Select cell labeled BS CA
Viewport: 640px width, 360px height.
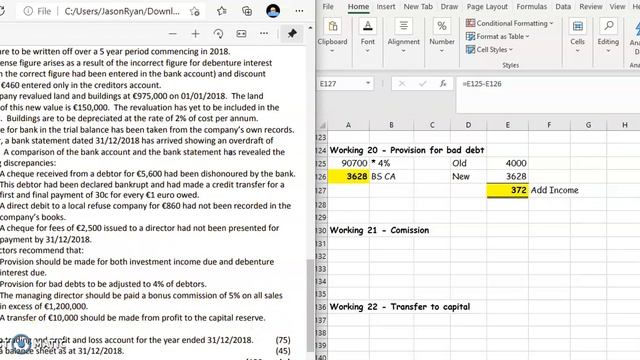pos(391,176)
